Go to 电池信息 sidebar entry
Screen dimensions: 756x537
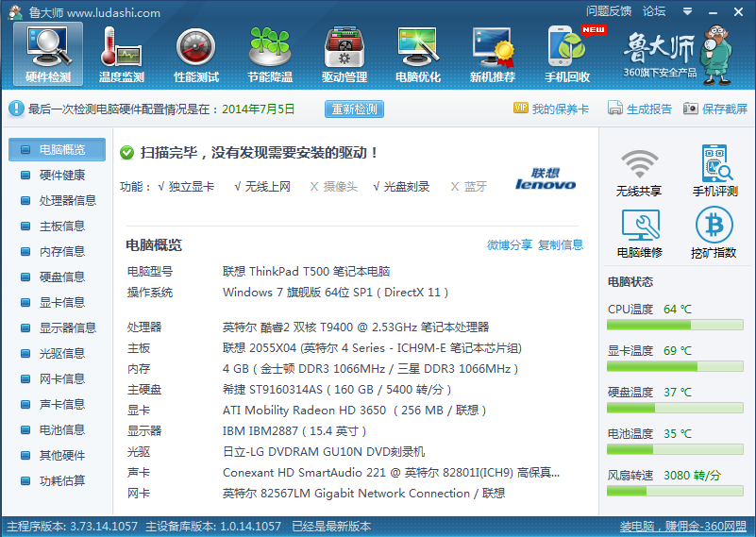(61, 429)
